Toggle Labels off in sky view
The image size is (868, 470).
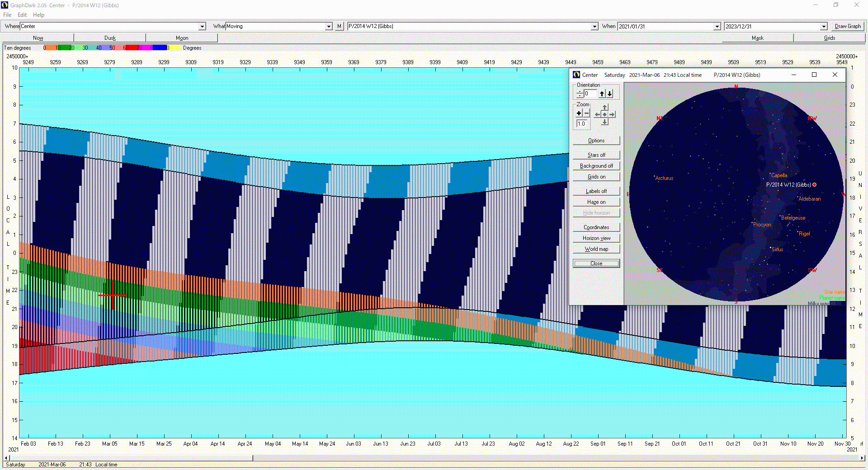pos(596,191)
